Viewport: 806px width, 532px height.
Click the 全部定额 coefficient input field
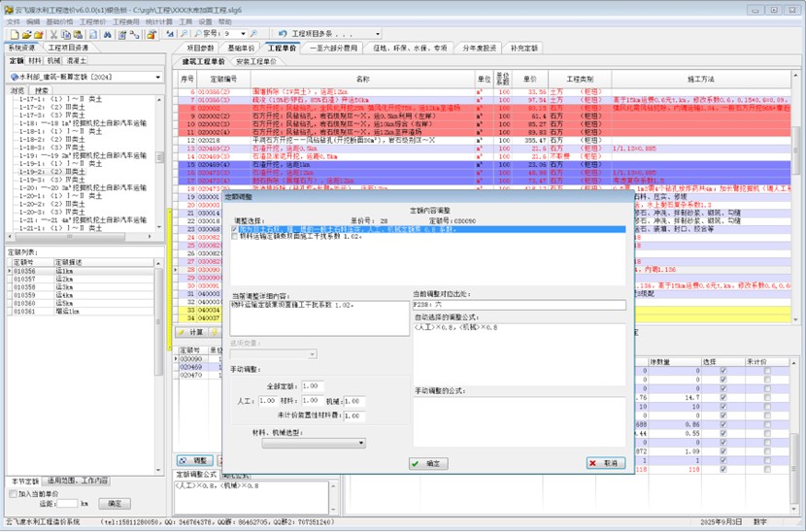(310, 386)
